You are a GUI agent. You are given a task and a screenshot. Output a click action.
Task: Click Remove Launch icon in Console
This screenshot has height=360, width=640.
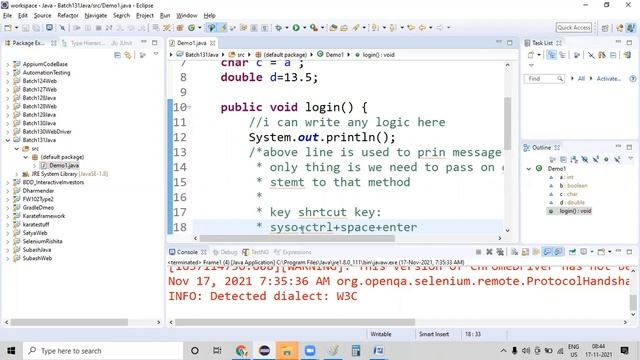coord(489,252)
